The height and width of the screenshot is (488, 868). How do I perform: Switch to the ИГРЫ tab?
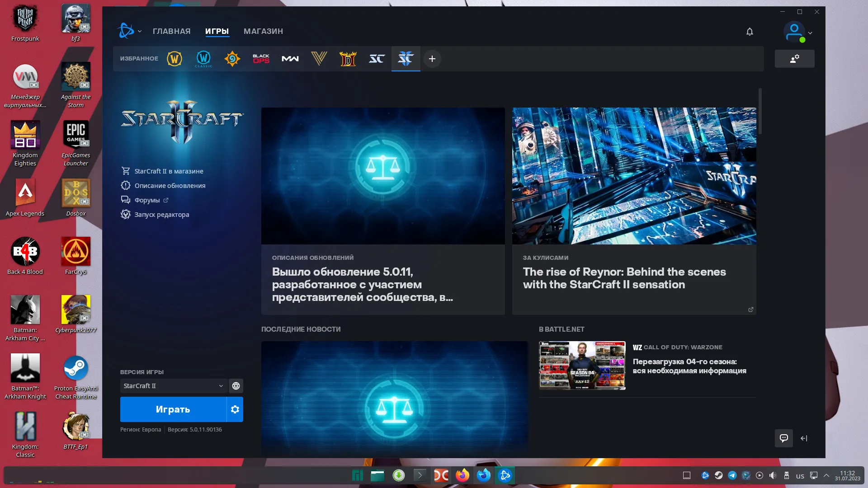pyautogui.click(x=217, y=31)
